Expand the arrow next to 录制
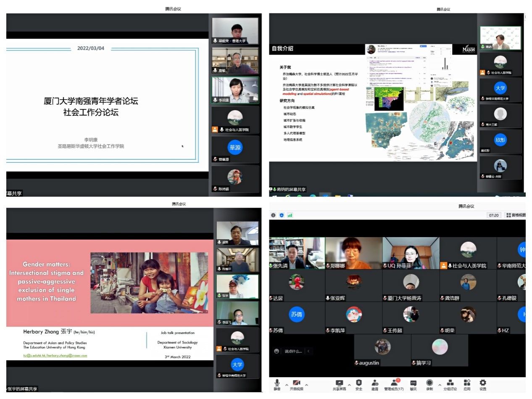The width and height of the screenshot is (532, 399). 440,385
